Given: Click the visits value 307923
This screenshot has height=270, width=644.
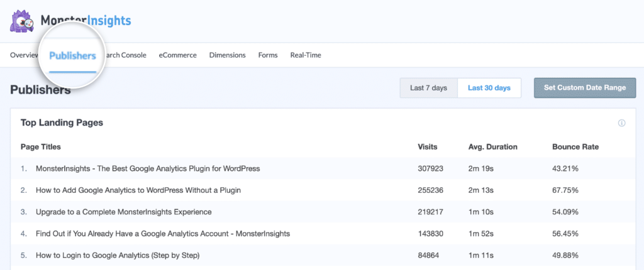Looking at the screenshot, I should (x=430, y=168).
